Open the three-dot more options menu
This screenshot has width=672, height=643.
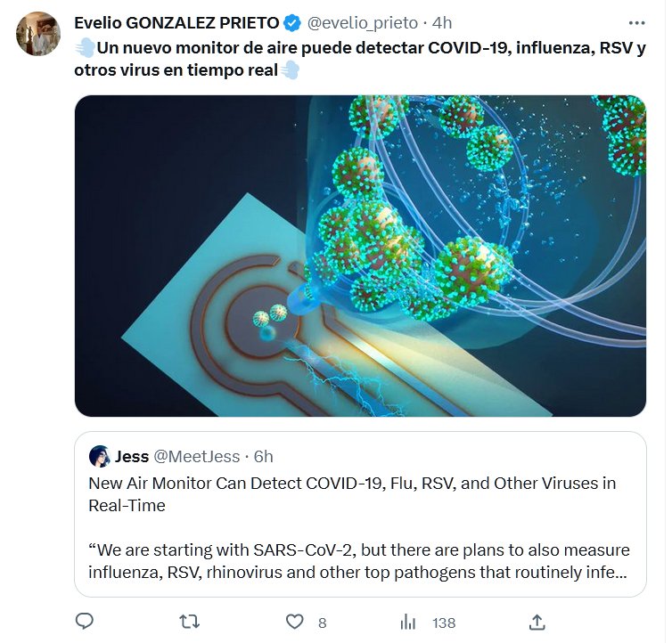(635, 22)
